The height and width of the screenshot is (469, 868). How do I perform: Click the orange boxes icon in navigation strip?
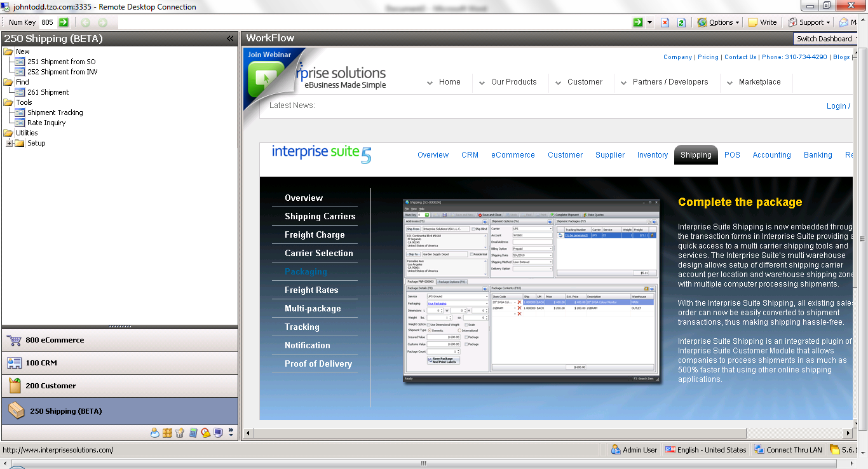click(168, 433)
